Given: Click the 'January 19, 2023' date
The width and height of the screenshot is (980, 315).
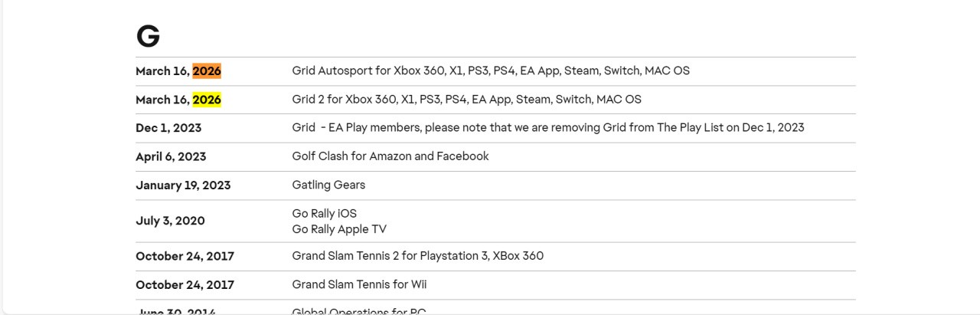Looking at the screenshot, I should 183,185.
